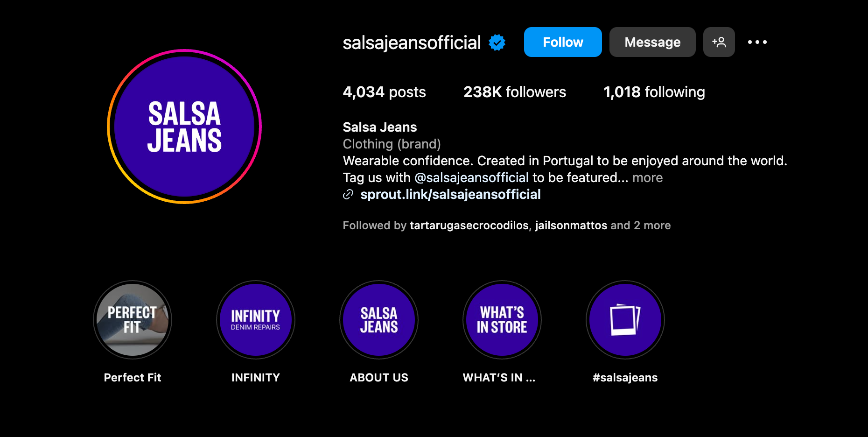View the 1,018 following list
Viewport: 868px width, 437px height.
coord(654,92)
